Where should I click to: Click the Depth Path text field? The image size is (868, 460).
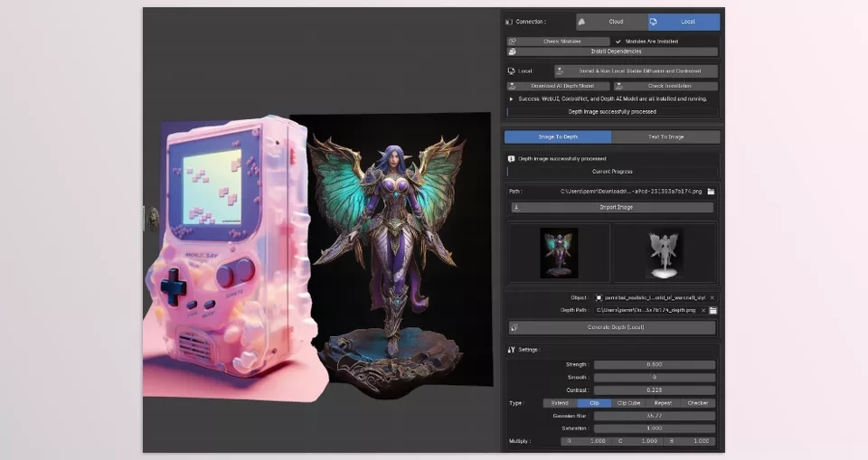[646, 311]
